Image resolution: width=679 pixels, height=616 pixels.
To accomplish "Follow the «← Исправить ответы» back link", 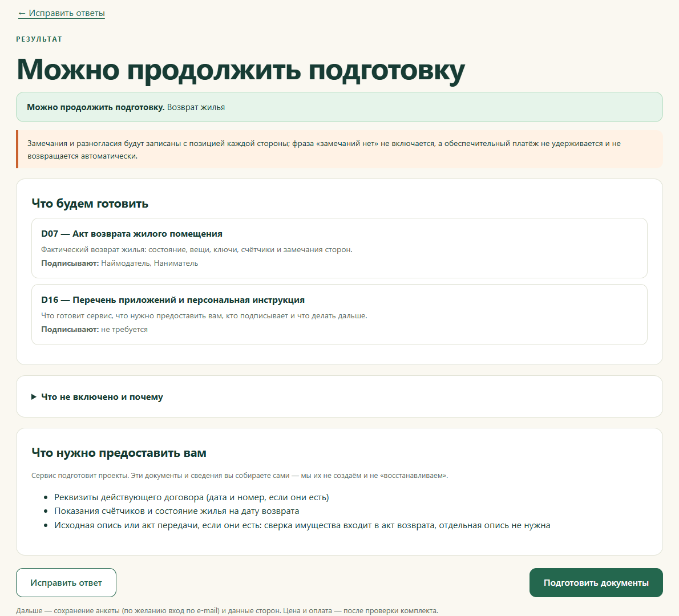I will click(61, 13).
